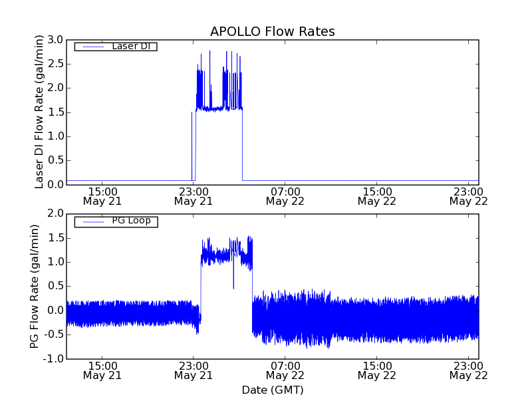Select the Laser DI Flow Rate y-axis label

pos(39,112)
